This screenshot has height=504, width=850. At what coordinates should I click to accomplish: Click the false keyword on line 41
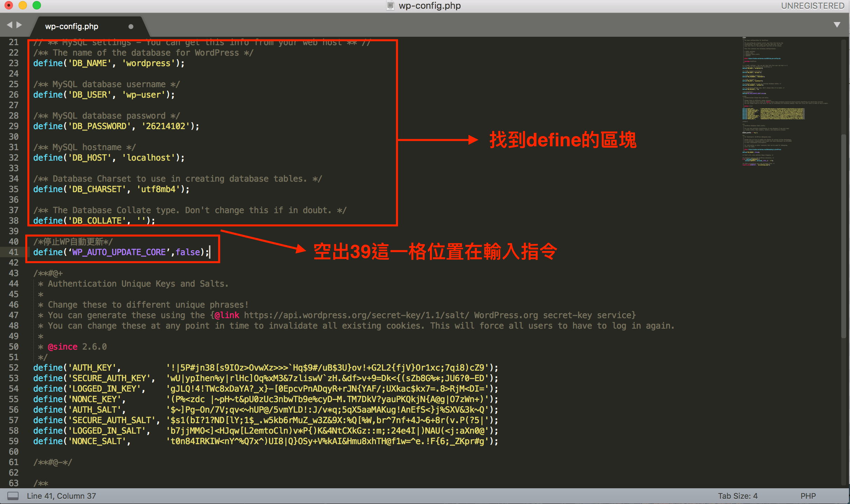188,252
